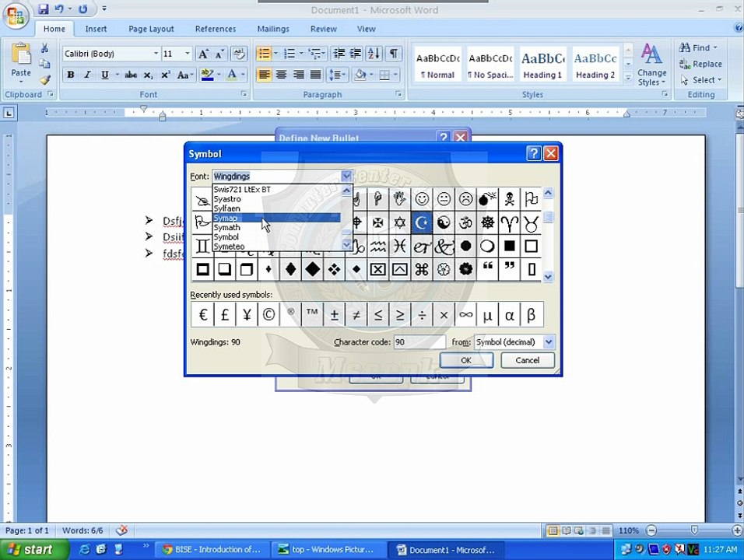
Task: Expand the Styles gallery More arrow
Action: (x=628, y=79)
